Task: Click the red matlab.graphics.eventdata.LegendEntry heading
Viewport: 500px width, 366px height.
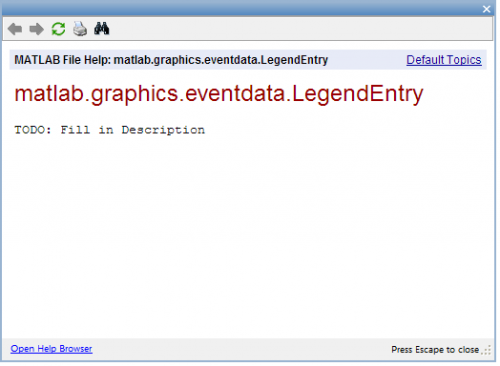Action: (219, 93)
